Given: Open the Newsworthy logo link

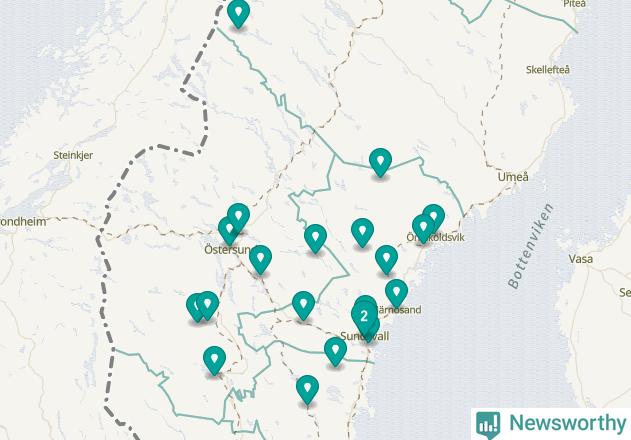Looking at the screenshot, I should (x=551, y=423).
